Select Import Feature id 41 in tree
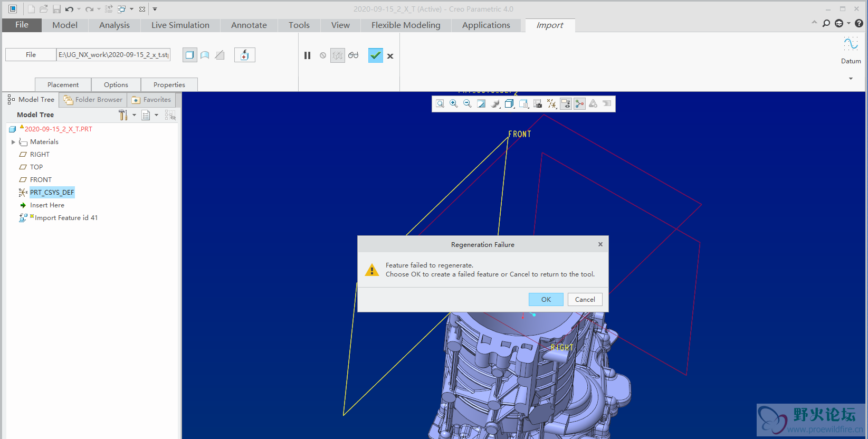Screen dimensions: 868x439 66,218
